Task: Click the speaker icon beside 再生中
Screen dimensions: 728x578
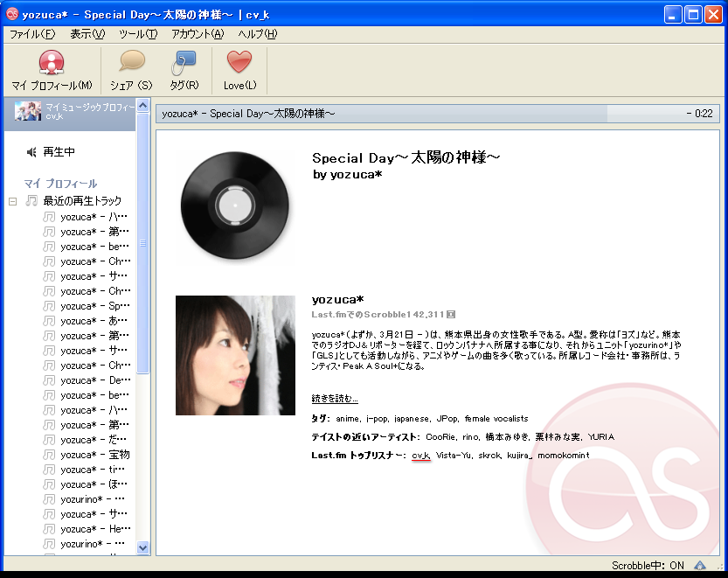Action: pyautogui.click(x=31, y=152)
